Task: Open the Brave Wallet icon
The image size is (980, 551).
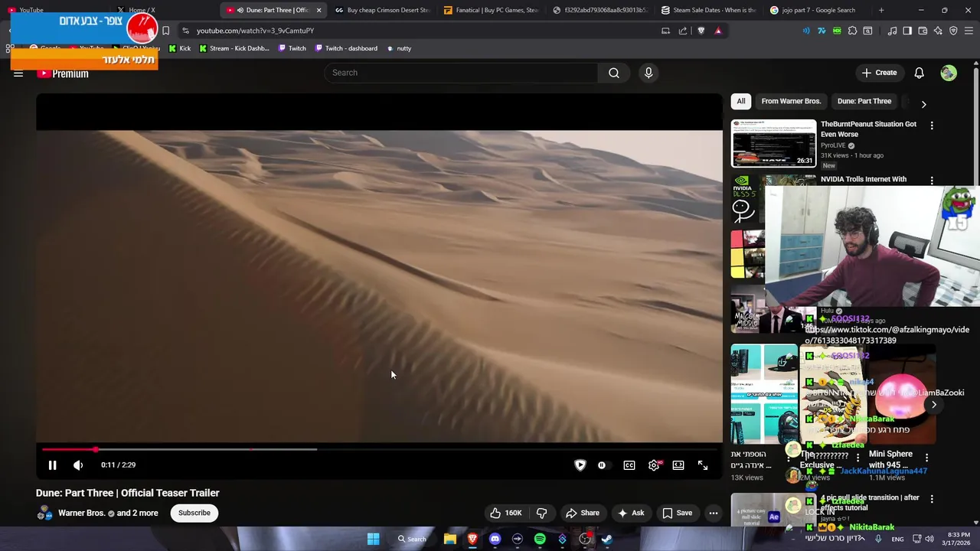Action: pyautogui.click(x=923, y=31)
